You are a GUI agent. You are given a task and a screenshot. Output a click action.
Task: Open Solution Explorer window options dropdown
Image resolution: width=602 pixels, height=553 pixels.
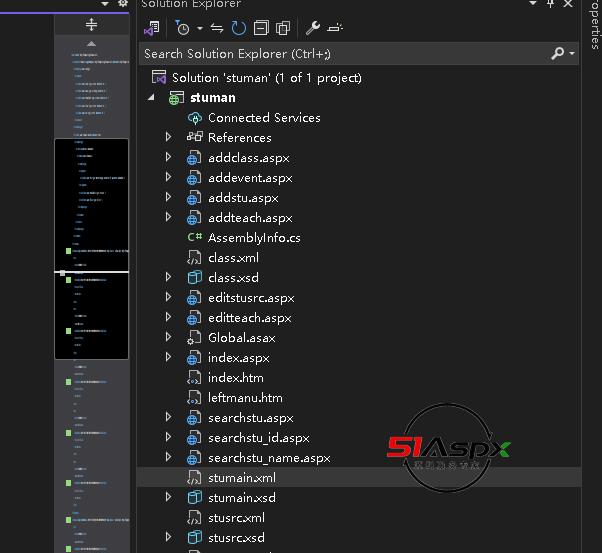(531, 5)
